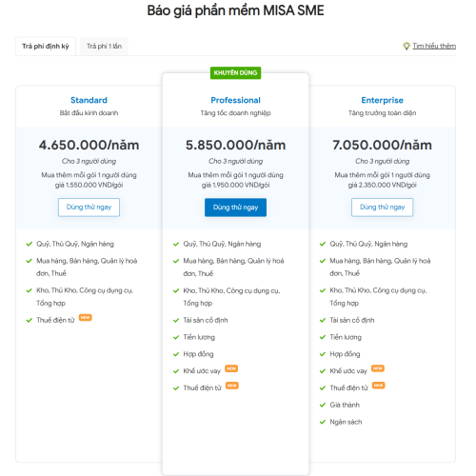The image size is (476, 476).
Task: Click checkmark beside Enterprise's 'Hợp đồng'
Action: point(323,354)
